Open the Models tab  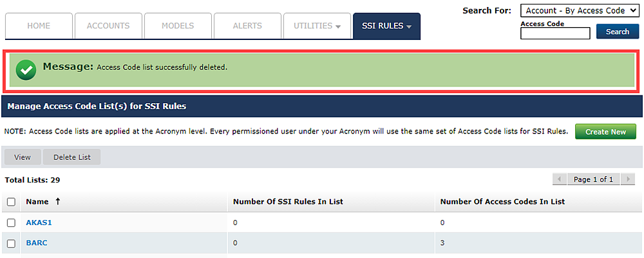point(178,26)
